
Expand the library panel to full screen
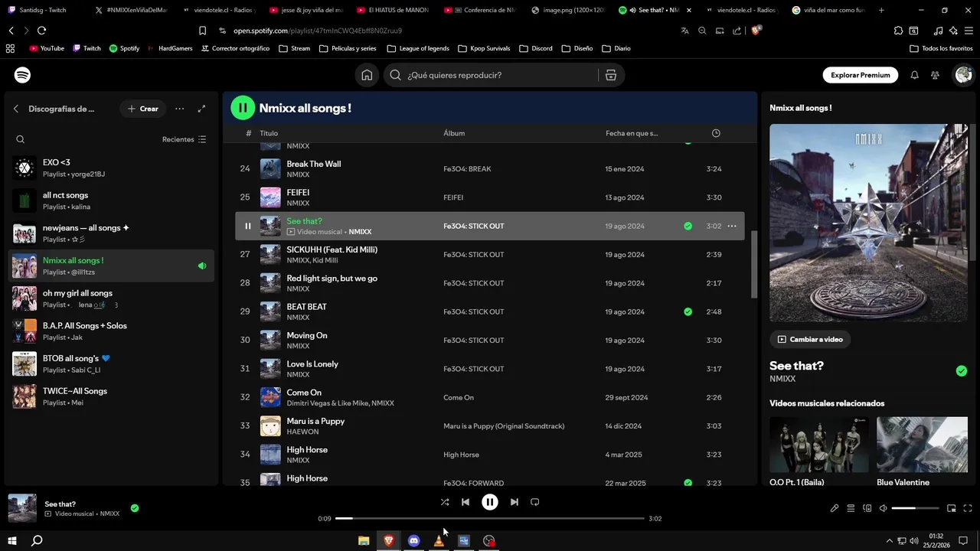pos(201,109)
